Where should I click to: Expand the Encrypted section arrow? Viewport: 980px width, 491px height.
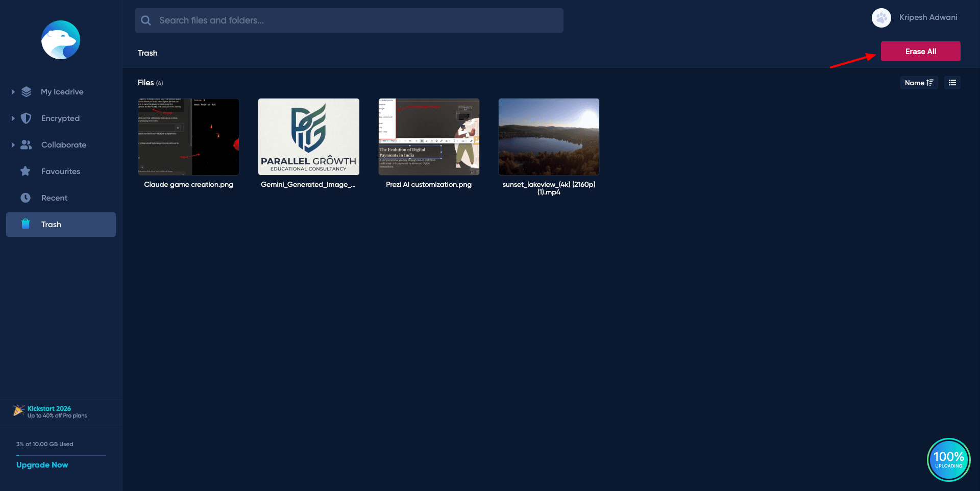(13, 118)
